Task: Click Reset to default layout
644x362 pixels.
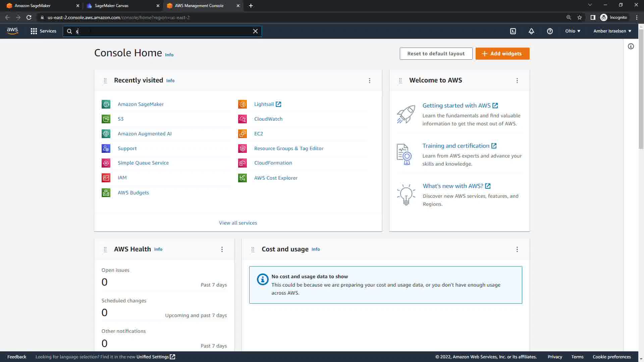Action: pyautogui.click(x=436, y=54)
